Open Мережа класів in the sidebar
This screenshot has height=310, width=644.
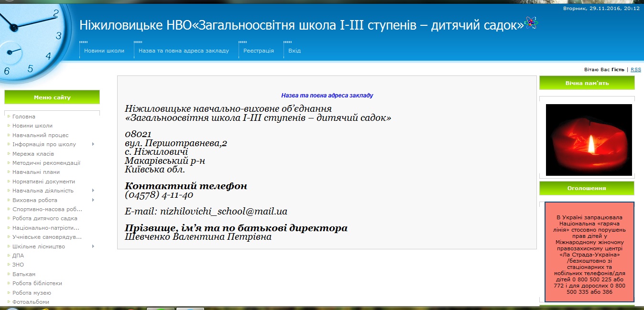click(x=33, y=154)
